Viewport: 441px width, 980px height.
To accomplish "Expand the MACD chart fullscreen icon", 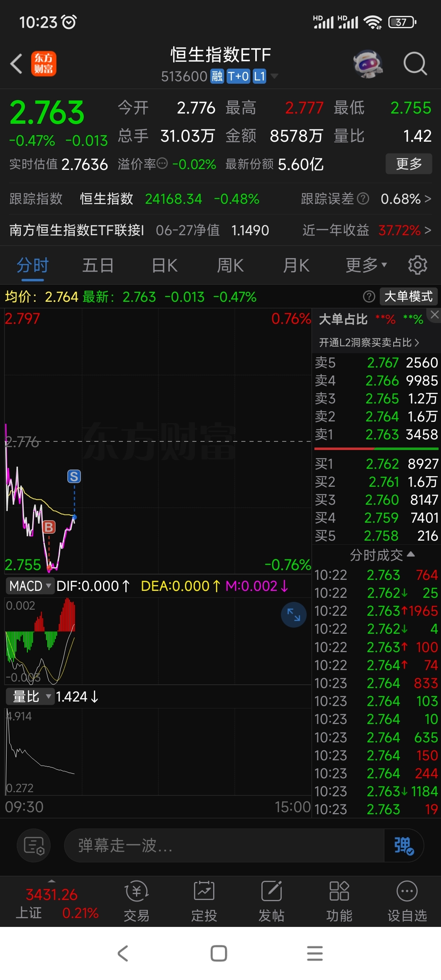I will (294, 615).
